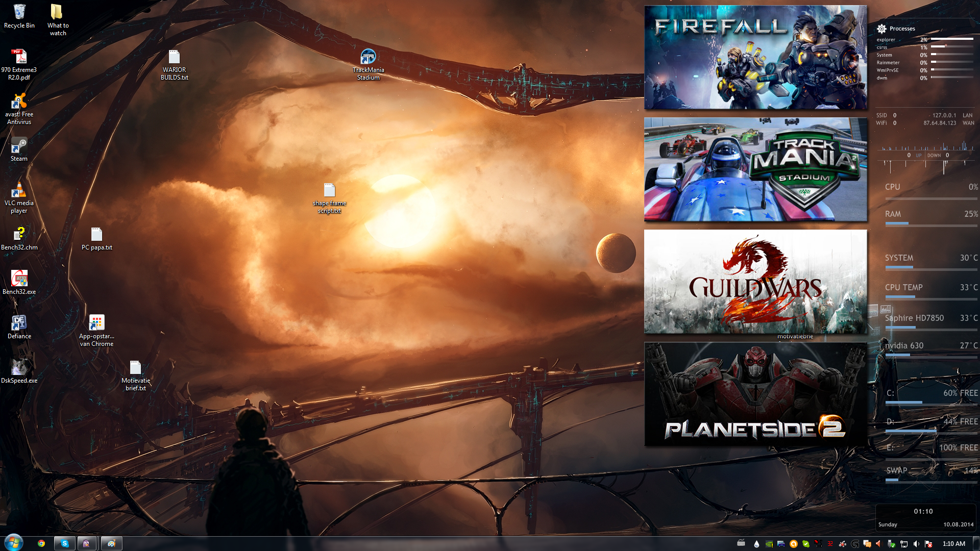Select the Defiance game shortcut
Image resolution: width=980 pixels, height=551 pixels.
(x=19, y=327)
